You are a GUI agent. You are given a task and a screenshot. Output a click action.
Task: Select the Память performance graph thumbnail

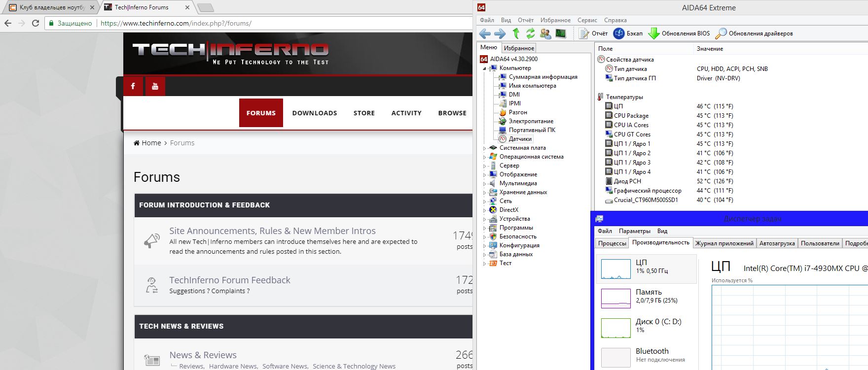(x=615, y=299)
